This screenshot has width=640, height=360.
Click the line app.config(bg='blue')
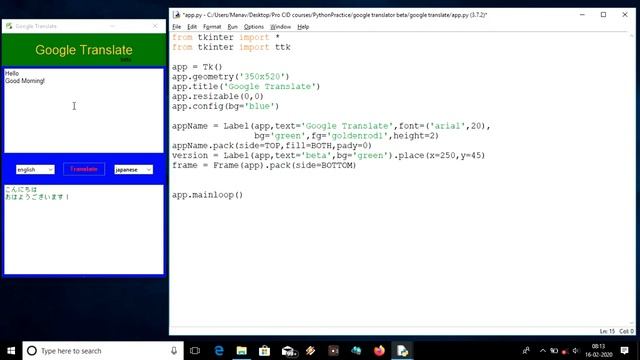coord(225,106)
